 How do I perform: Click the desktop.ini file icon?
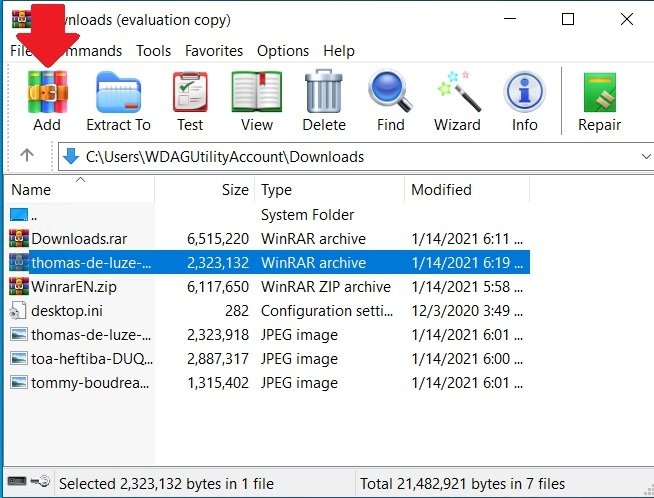(x=18, y=311)
